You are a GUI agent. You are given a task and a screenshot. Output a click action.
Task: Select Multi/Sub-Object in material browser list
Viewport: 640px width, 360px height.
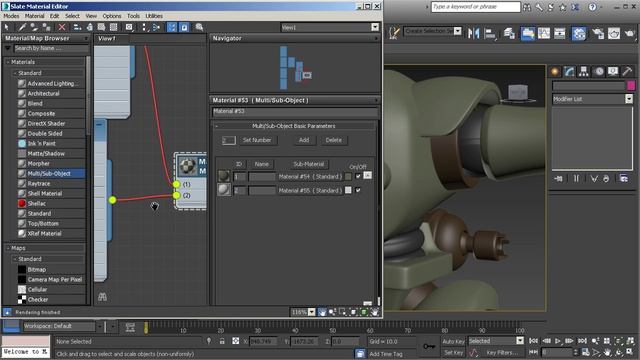coord(51,173)
